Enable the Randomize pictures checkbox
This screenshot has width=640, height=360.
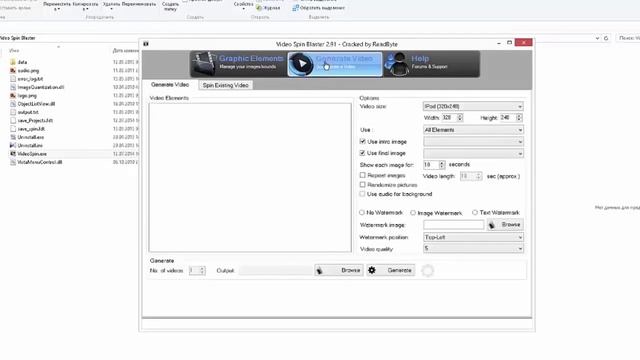(x=362, y=184)
